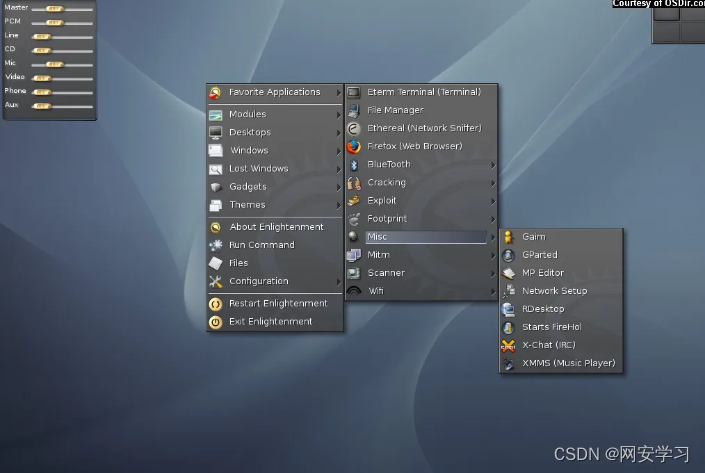Click the X-Chat IRC icon
The image size is (705, 473).
pos(509,345)
